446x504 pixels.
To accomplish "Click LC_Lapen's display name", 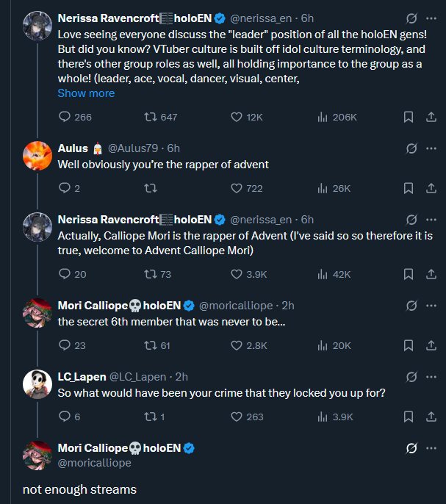I will pos(82,377).
